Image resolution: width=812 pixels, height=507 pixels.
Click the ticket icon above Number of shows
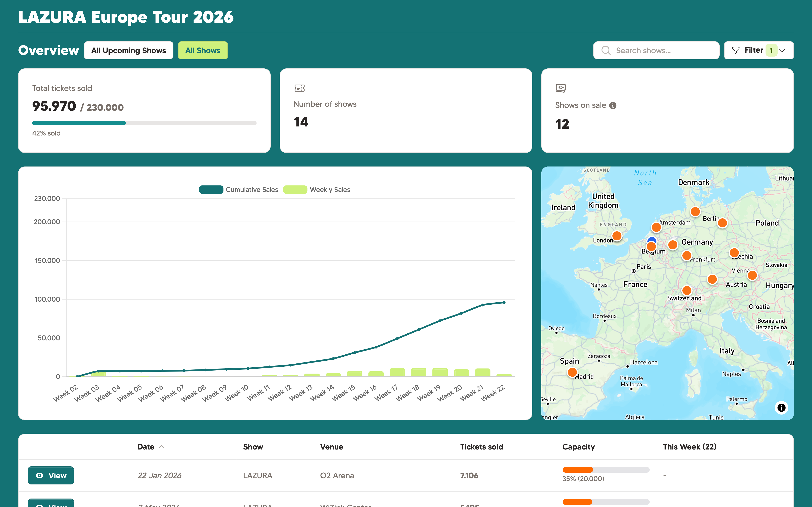click(299, 88)
